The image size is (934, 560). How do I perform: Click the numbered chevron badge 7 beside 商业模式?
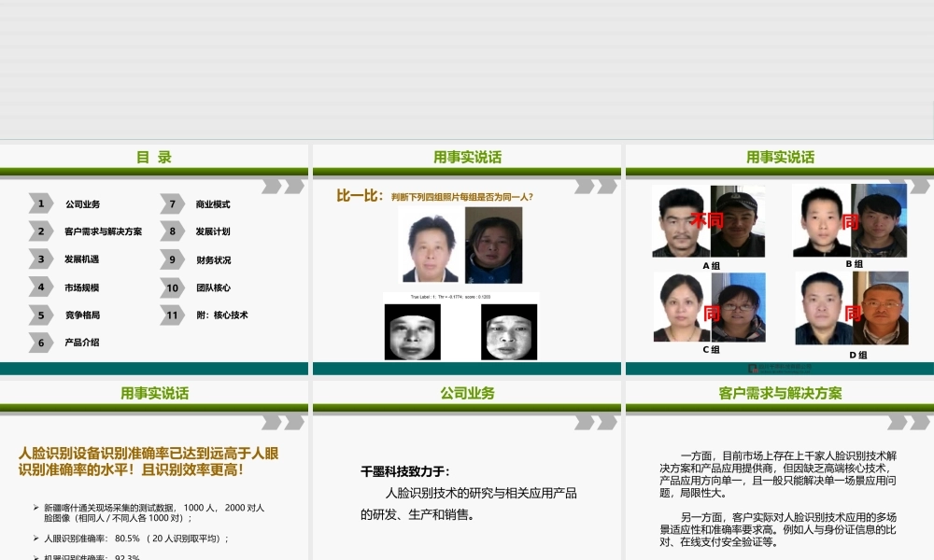[172, 203]
